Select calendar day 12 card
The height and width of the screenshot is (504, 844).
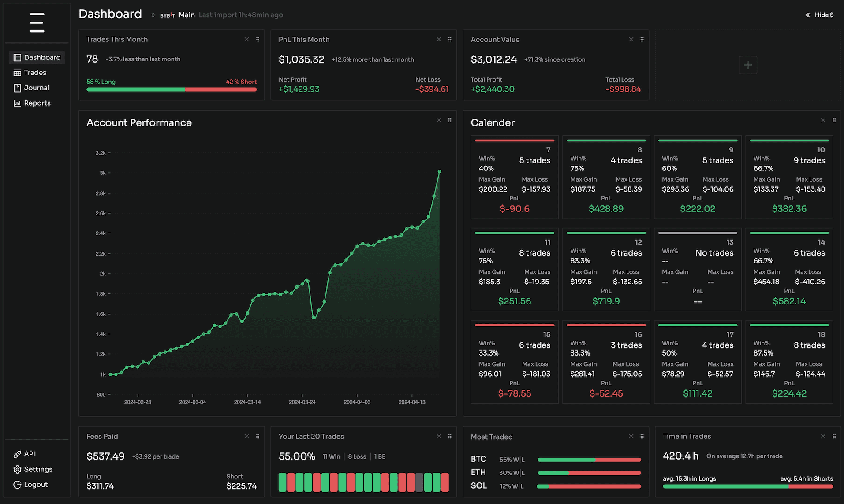tap(606, 270)
